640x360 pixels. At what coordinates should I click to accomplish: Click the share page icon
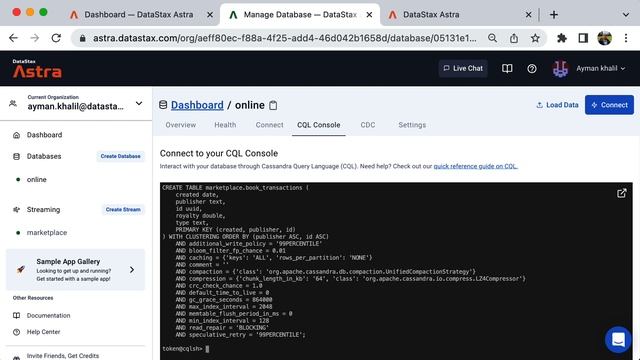pyautogui.click(x=514, y=38)
